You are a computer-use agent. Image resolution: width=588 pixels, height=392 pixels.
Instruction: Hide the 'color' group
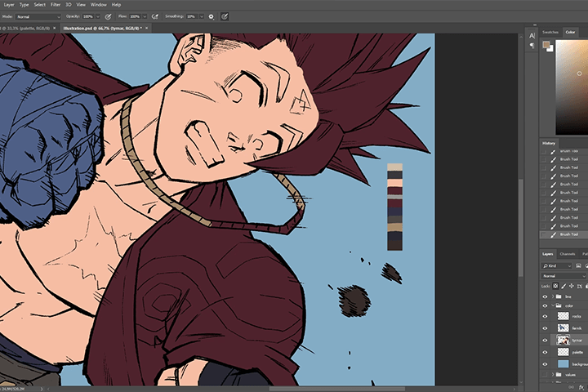545,305
